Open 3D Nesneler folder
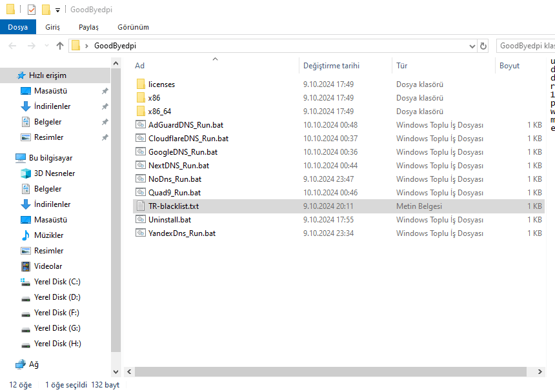 pyautogui.click(x=54, y=173)
